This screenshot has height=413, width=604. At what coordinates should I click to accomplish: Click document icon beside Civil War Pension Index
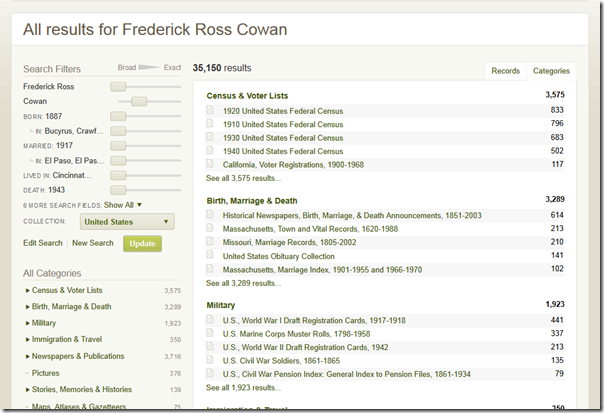[210, 373]
